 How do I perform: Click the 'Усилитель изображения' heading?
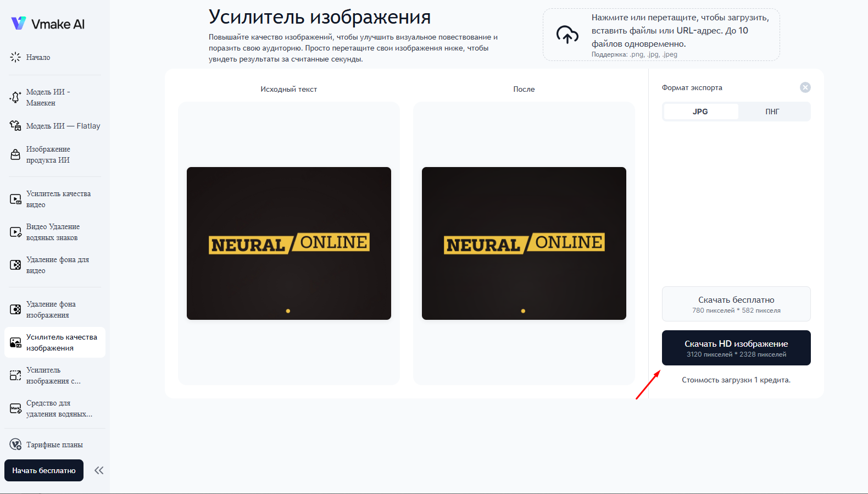point(320,17)
